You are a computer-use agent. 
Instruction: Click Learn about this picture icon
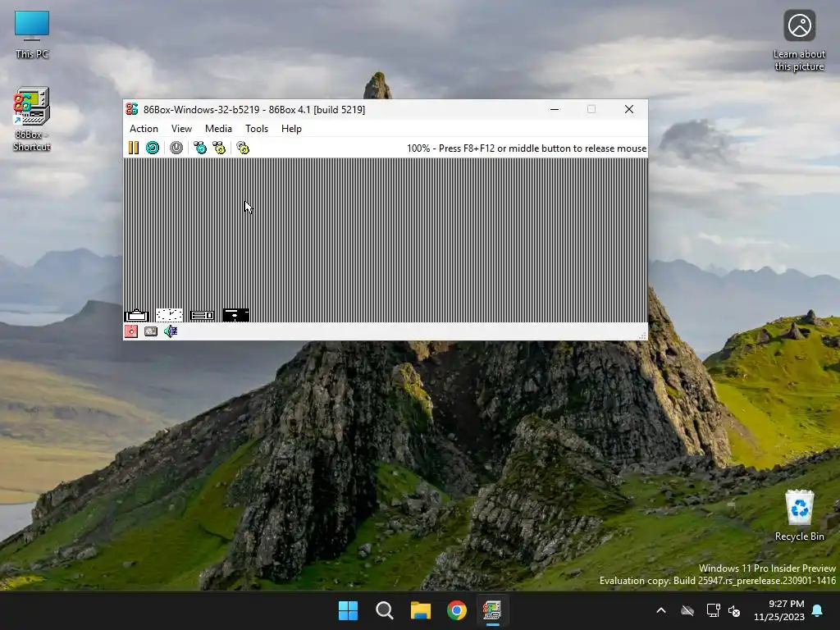point(799,41)
